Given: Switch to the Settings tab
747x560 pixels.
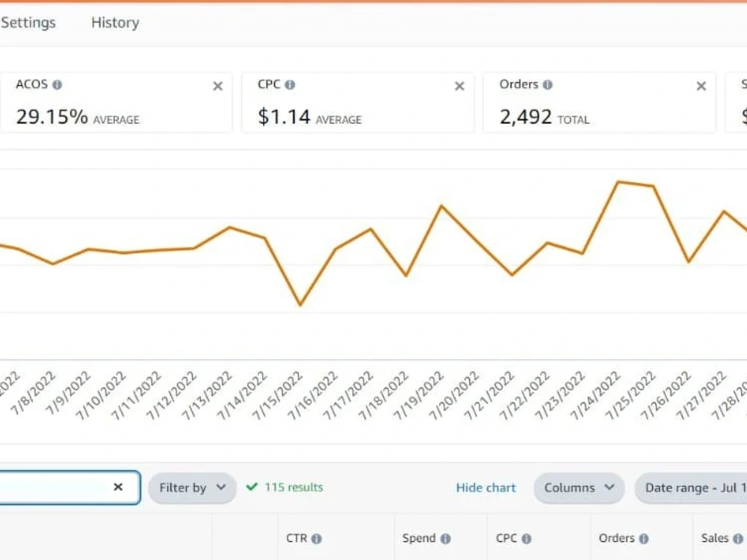Looking at the screenshot, I should tap(28, 22).
